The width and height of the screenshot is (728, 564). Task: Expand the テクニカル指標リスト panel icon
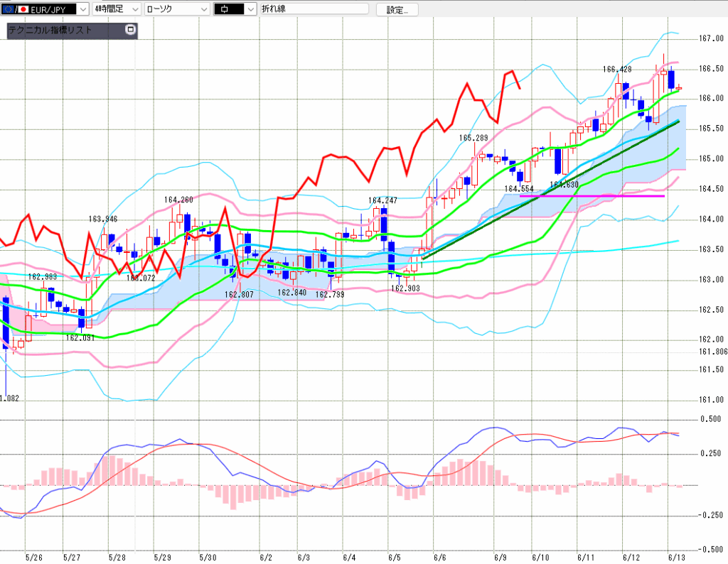tap(131, 30)
